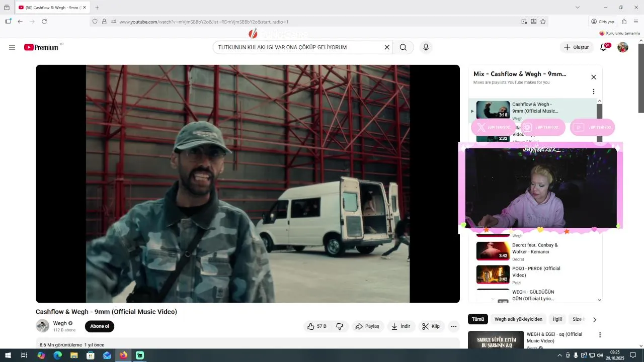Clear the search box with X icon

click(x=387, y=47)
